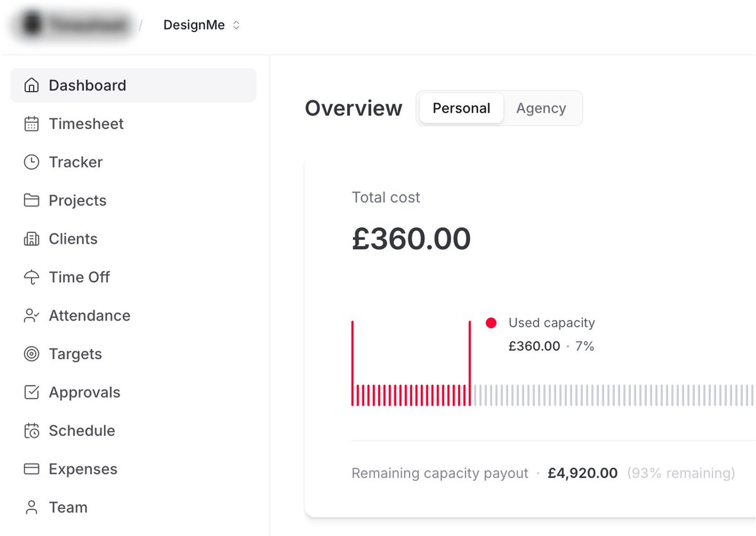This screenshot has height=536, width=756.
Task: Click the red Used capacity legend dot
Action: click(x=491, y=323)
